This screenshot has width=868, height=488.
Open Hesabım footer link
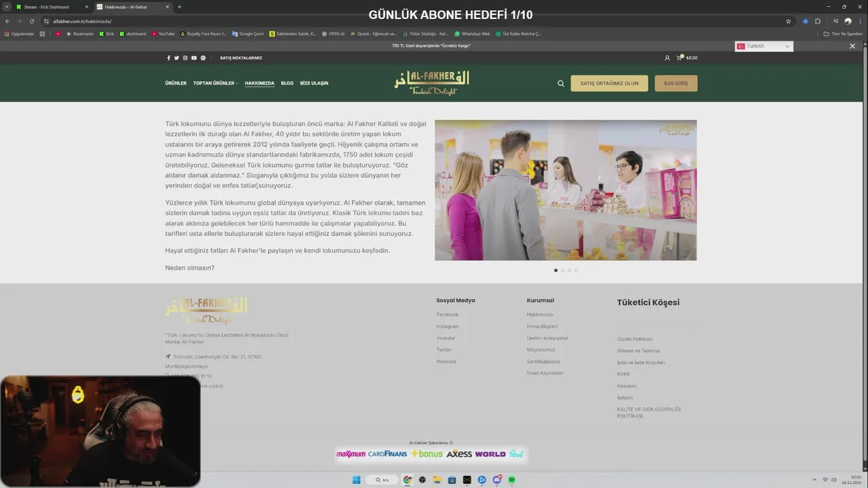pos(627,386)
